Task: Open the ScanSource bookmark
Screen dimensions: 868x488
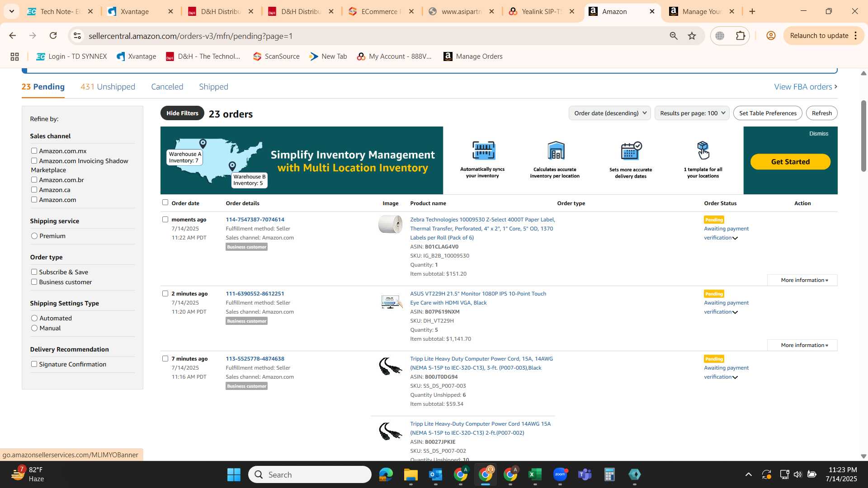Action: click(x=276, y=56)
